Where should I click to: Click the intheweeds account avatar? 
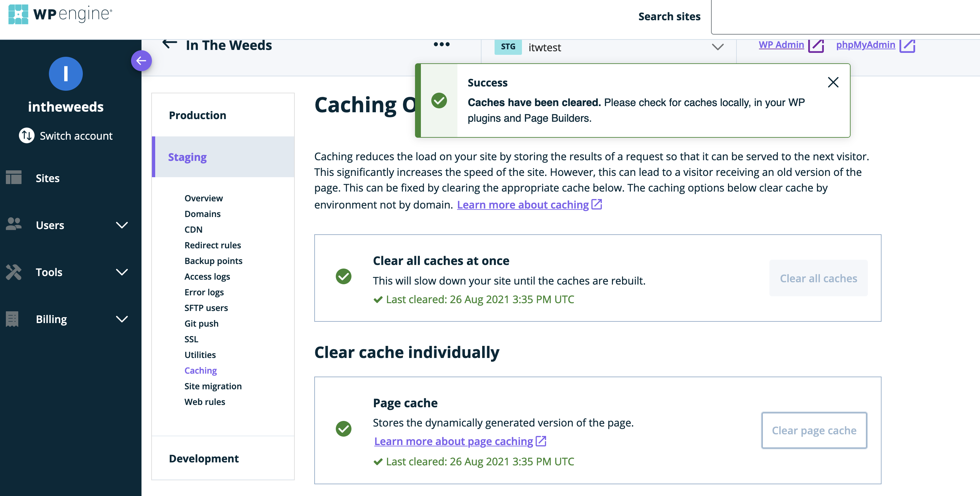tap(66, 74)
